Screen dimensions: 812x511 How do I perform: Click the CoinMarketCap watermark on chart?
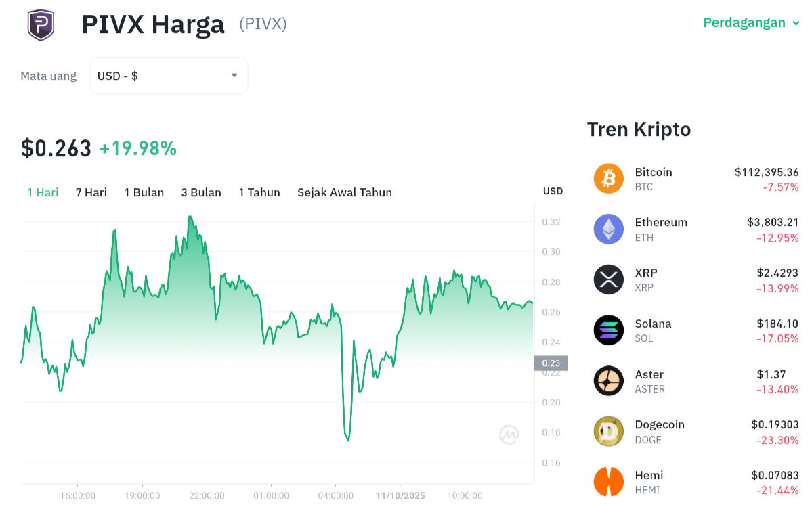[509, 435]
